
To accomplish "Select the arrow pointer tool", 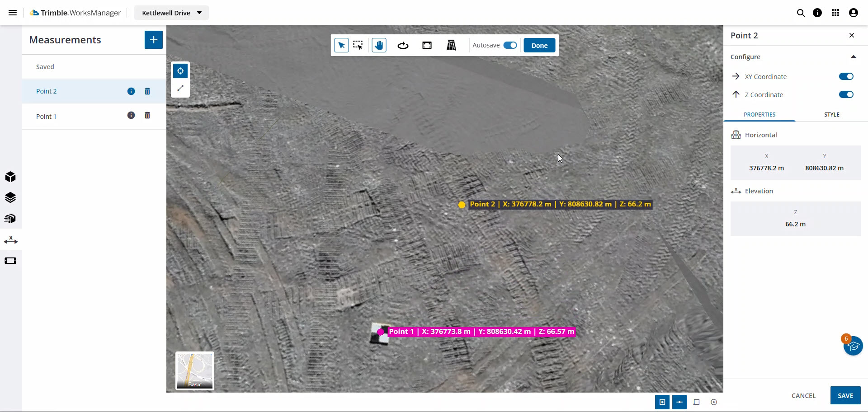I will pyautogui.click(x=341, y=45).
